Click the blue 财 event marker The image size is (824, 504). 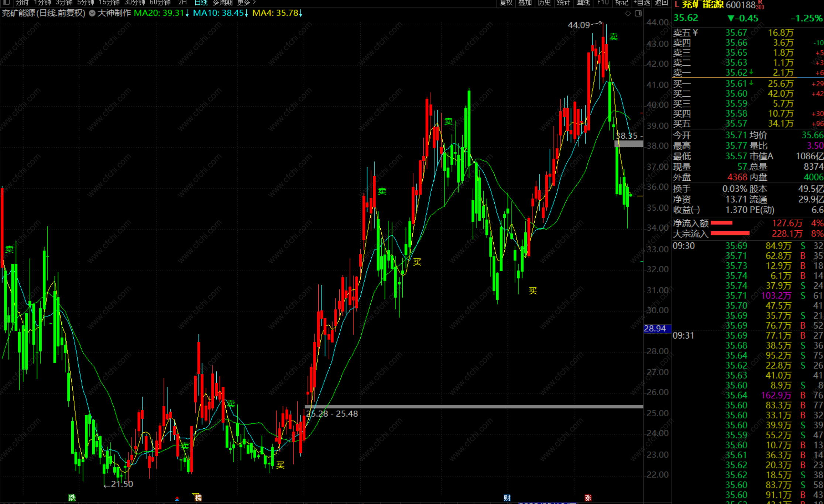507,498
